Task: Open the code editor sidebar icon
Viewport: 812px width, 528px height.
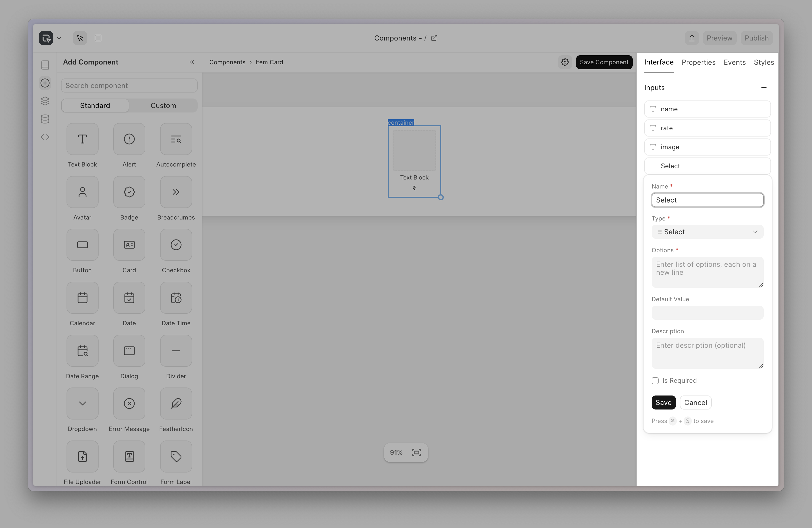Action: [45, 137]
